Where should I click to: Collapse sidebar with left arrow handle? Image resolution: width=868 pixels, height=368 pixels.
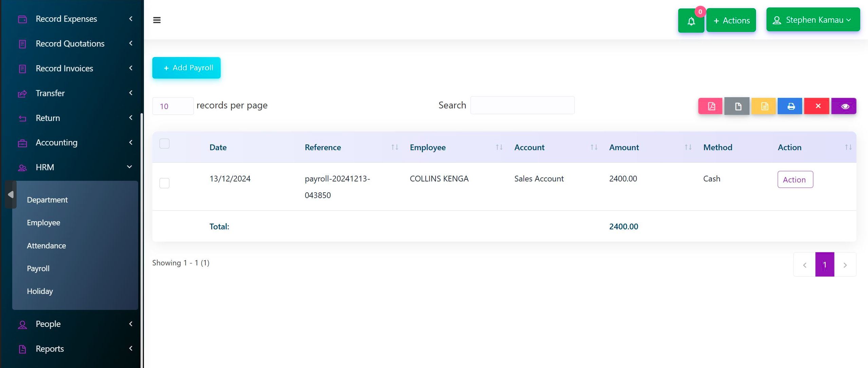coord(11,194)
